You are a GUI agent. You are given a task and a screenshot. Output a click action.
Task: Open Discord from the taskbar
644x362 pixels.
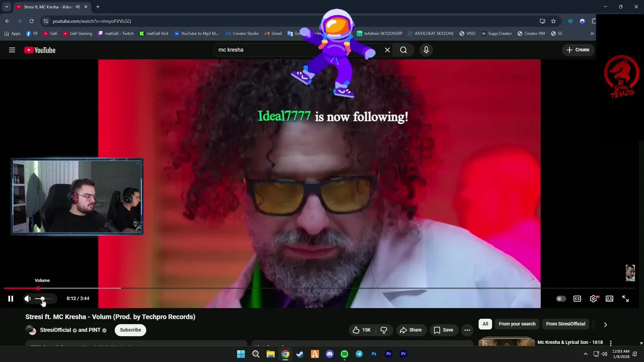point(330,354)
